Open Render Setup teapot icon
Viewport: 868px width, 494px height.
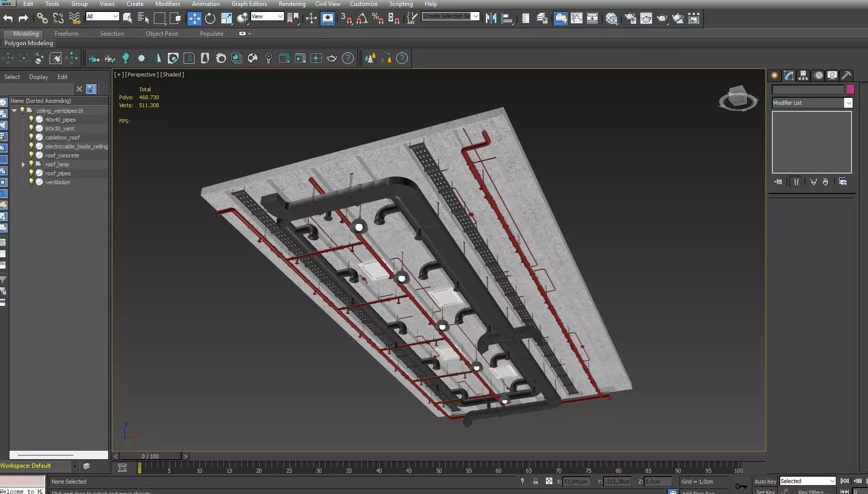coord(630,18)
